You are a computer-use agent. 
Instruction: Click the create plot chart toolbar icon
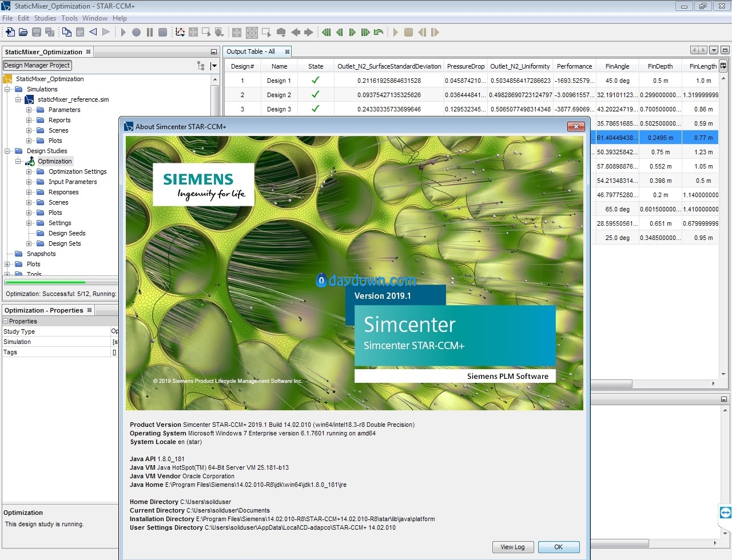(180, 32)
